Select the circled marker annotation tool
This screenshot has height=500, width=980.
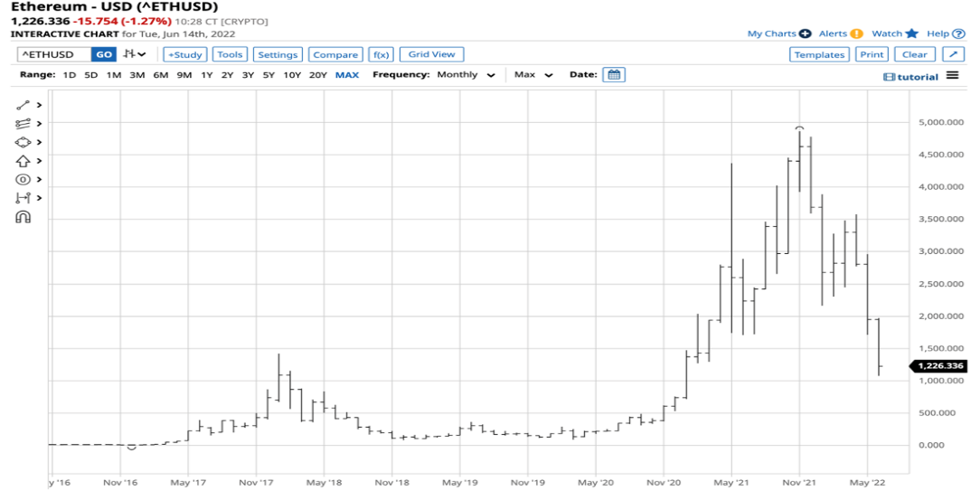tap(24, 179)
